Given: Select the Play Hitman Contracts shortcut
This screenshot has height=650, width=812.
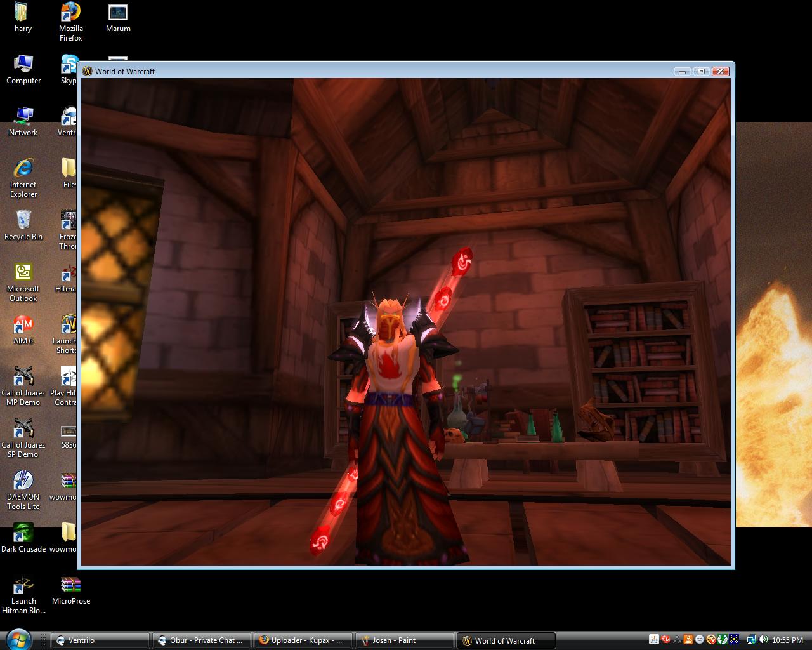Looking at the screenshot, I should pos(63,386).
